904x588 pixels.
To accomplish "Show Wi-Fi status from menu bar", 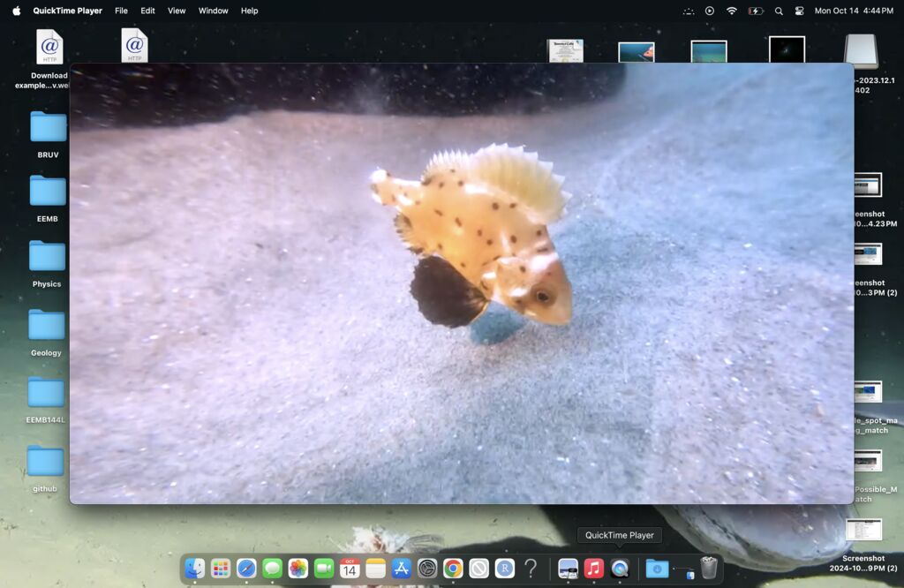I will click(x=732, y=11).
